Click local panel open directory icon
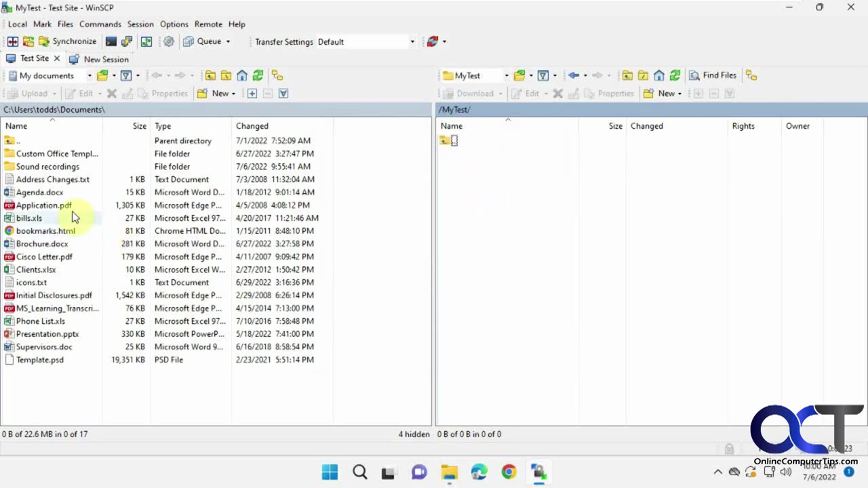This screenshot has width=868, height=488. click(x=102, y=75)
